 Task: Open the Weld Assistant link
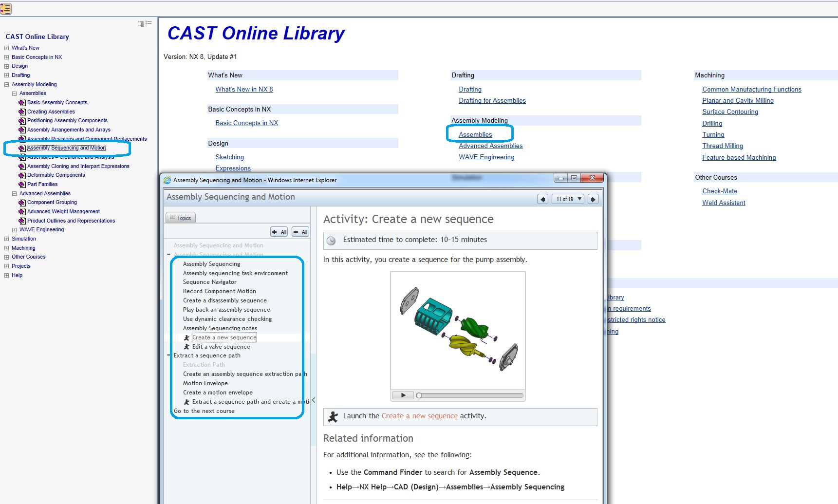[724, 203]
